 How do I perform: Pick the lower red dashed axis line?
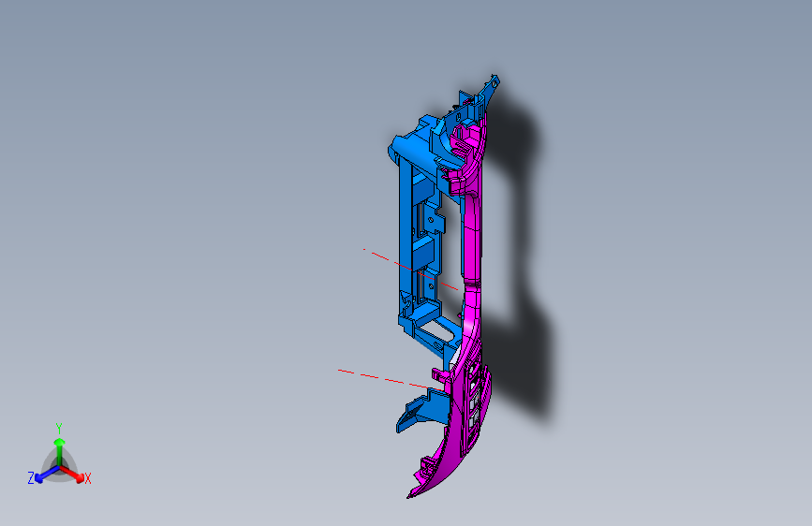(x=390, y=380)
